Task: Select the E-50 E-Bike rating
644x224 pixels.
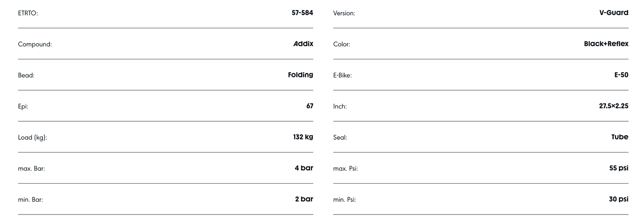Action: tap(621, 75)
